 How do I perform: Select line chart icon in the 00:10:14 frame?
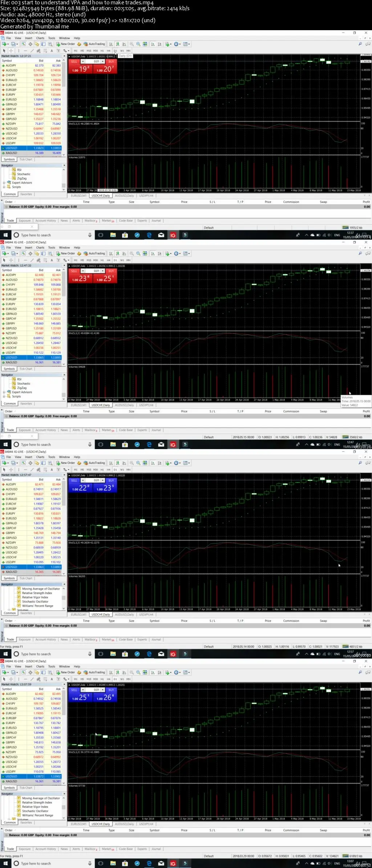[124, 44]
